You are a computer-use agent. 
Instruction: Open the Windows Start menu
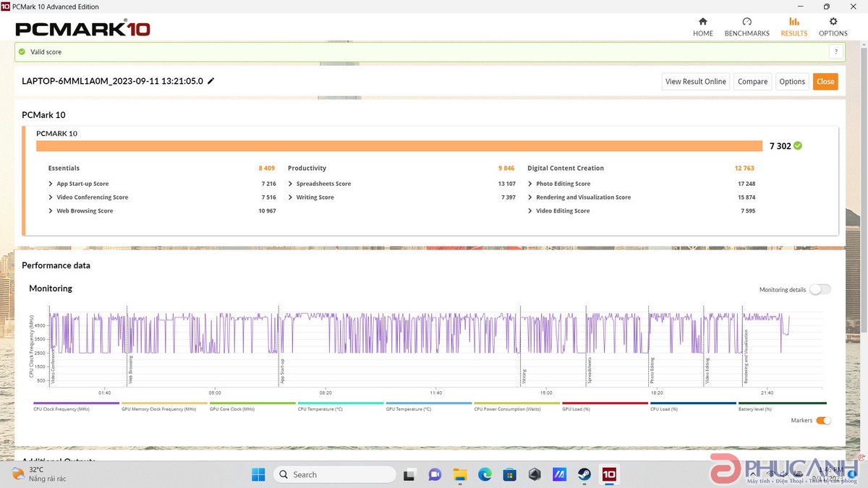[x=258, y=474]
